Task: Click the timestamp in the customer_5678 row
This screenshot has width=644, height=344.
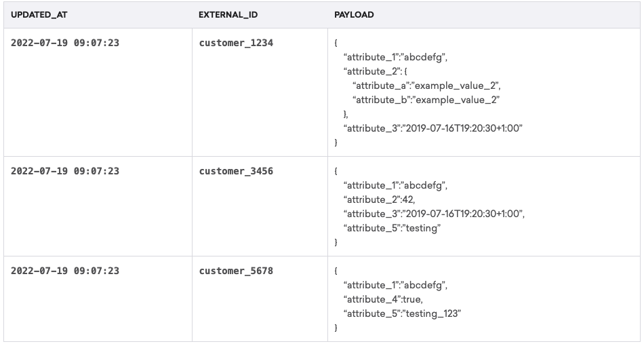Action: 65,271
